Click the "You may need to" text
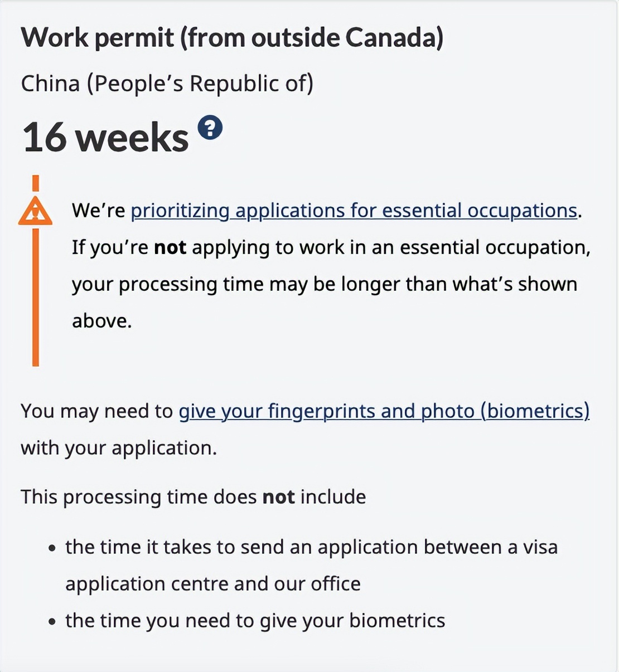The image size is (619, 672). click(96, 411)
